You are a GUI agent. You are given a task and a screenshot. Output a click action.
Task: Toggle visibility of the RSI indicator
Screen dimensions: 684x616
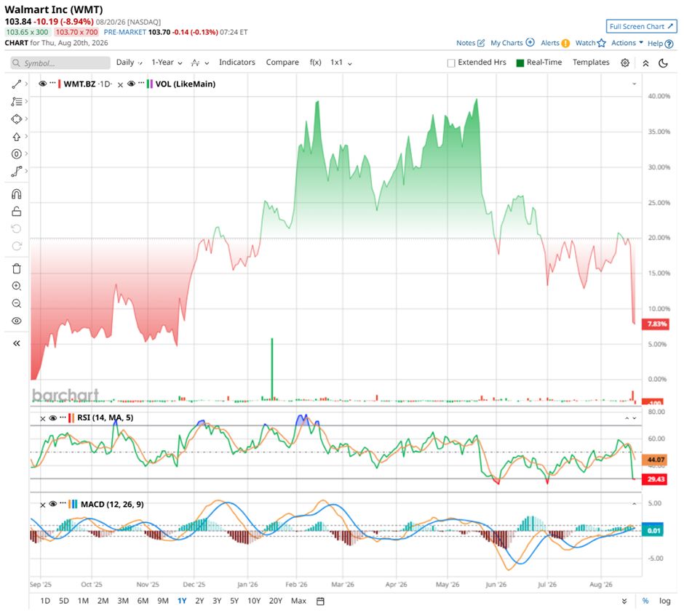(53, 418)
